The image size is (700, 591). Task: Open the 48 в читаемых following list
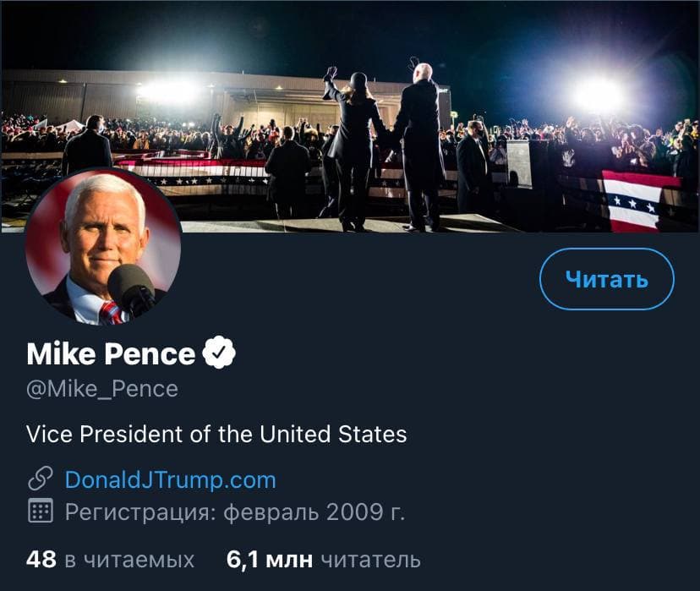(110, 559)
